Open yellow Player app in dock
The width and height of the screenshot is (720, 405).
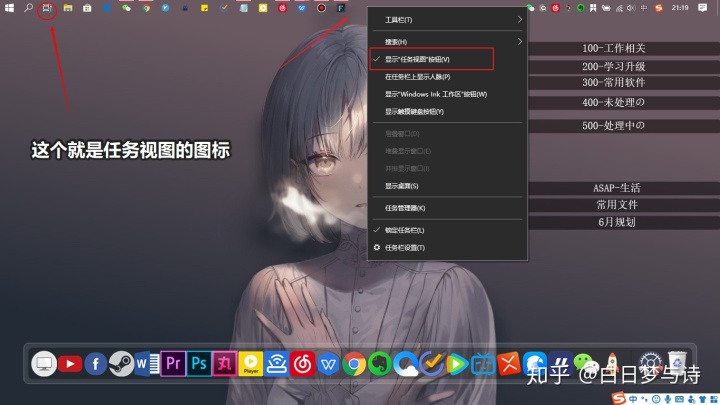click(x=251, y=364)
